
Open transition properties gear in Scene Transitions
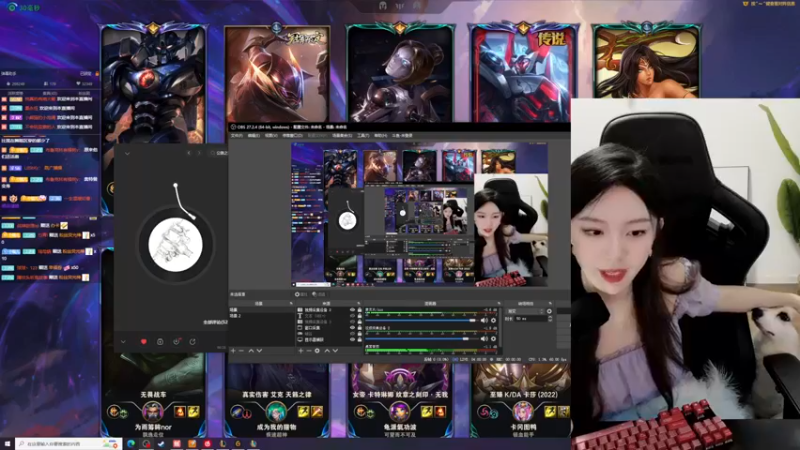549,311
